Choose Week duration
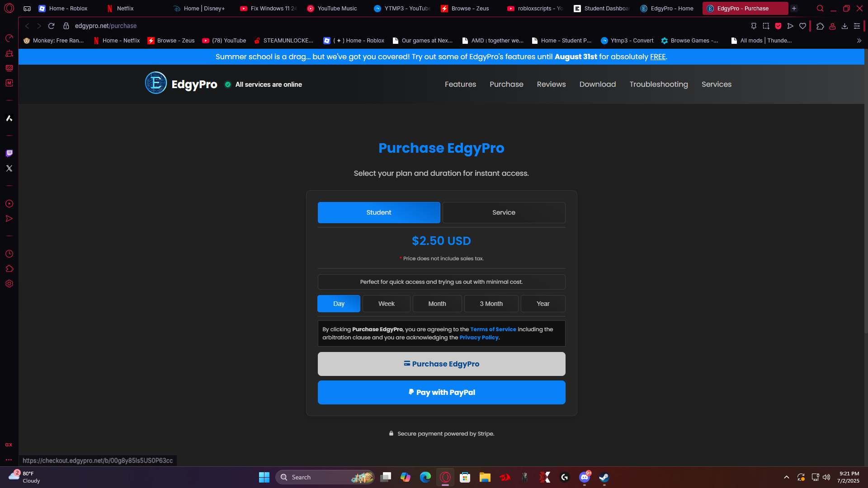868x488 pixels. click(387, 304)
